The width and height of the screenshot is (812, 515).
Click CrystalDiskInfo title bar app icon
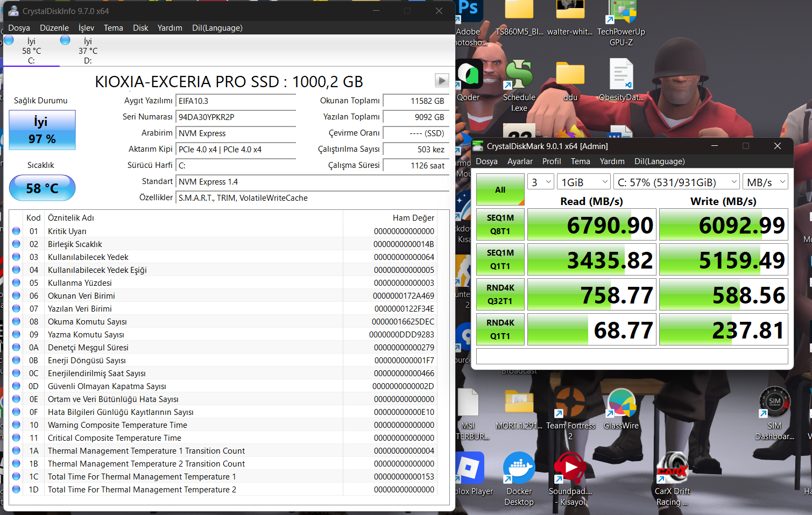(x=13, y=11)
